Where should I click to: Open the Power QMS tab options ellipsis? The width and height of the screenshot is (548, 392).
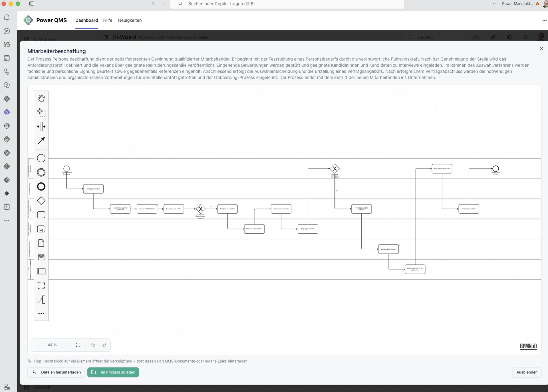(544, 20)
